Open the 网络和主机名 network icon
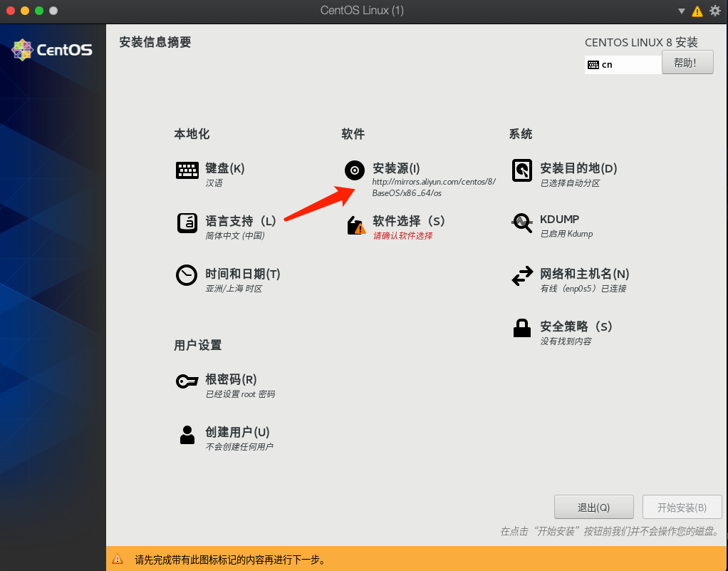728x571 pixels. tap(521, 275)
